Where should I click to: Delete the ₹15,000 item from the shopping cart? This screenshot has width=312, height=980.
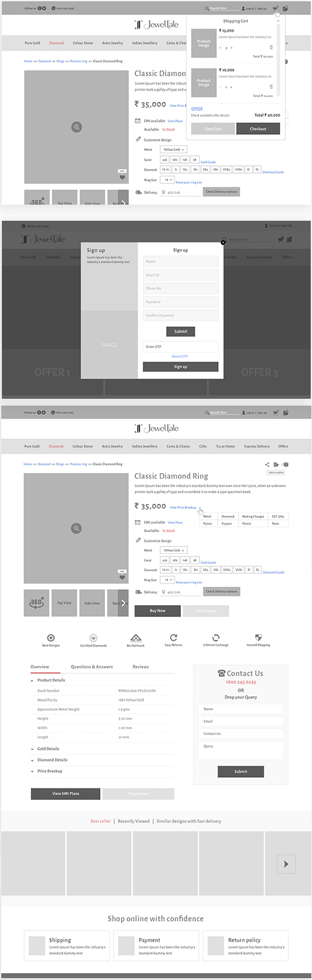(271, 47)
